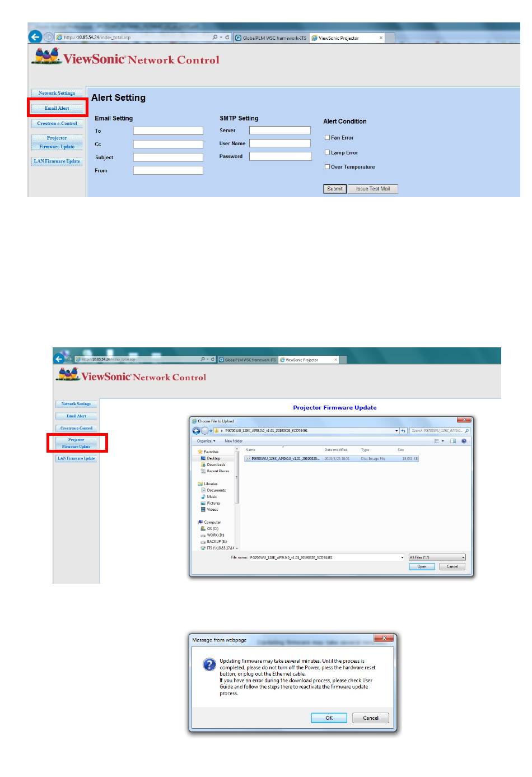The image size is (532, 777).
Task: Select the ViewSonic Projector tab in the Firmware Update browser
Action: tap(309, 360)
